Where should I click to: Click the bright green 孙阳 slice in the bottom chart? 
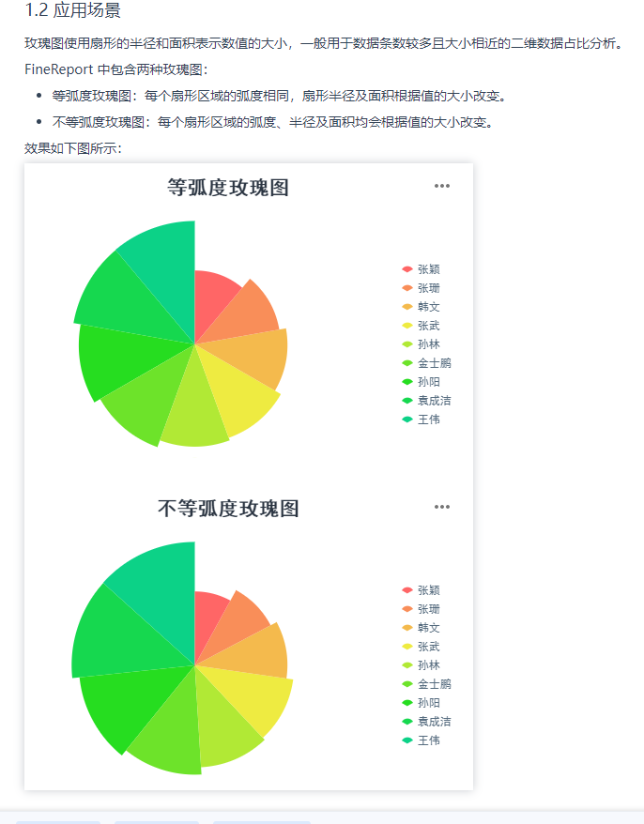(127, 704)
